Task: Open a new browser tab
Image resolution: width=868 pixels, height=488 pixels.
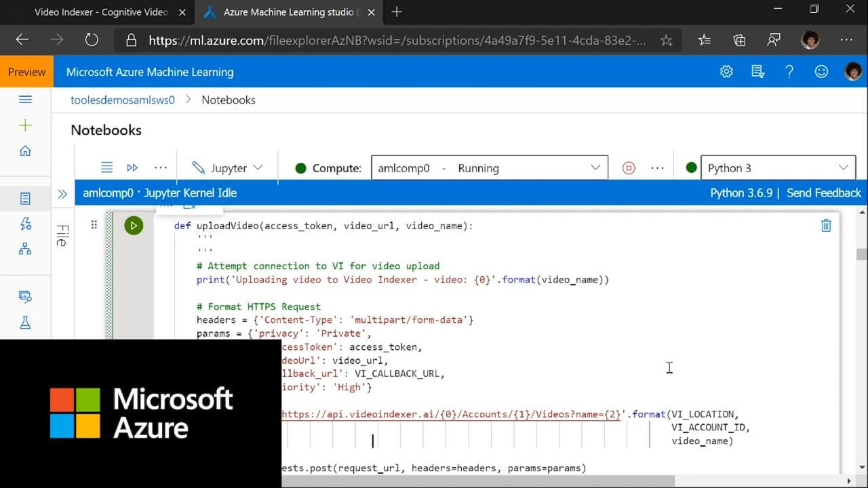Action: pos(397,12)
